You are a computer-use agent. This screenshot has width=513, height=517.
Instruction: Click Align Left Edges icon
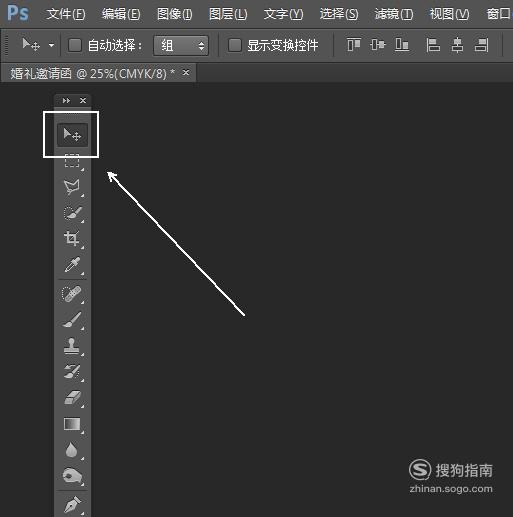click(433, 45)
